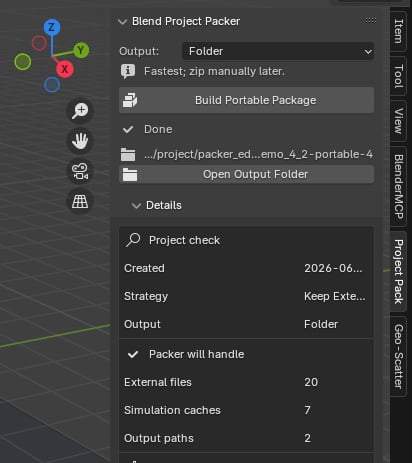Viewport: 412px width, 463px height.
Task: Collapse the Blend Project Packer panel
Action: [122, 22]
